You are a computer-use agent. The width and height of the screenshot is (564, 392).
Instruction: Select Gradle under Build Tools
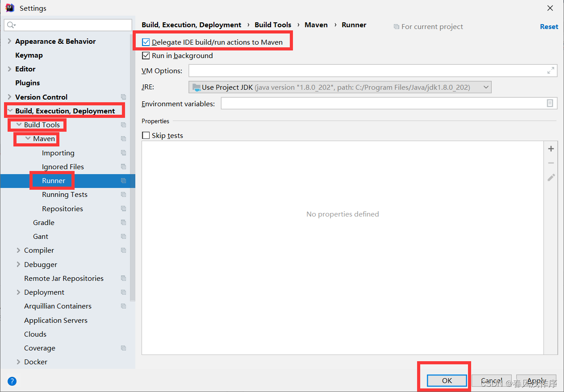click(44, 222)
